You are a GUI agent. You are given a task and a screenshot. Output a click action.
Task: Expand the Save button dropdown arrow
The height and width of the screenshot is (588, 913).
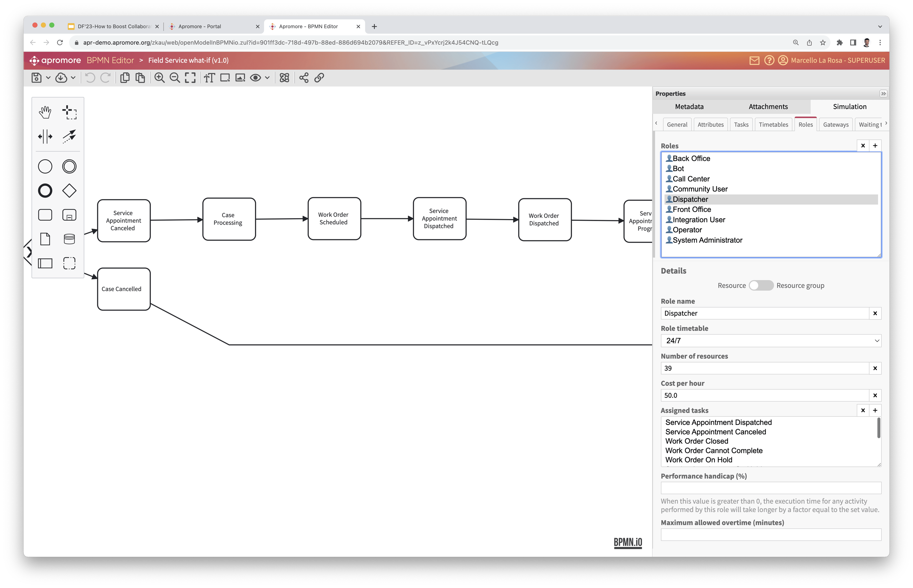coord(48,78)
